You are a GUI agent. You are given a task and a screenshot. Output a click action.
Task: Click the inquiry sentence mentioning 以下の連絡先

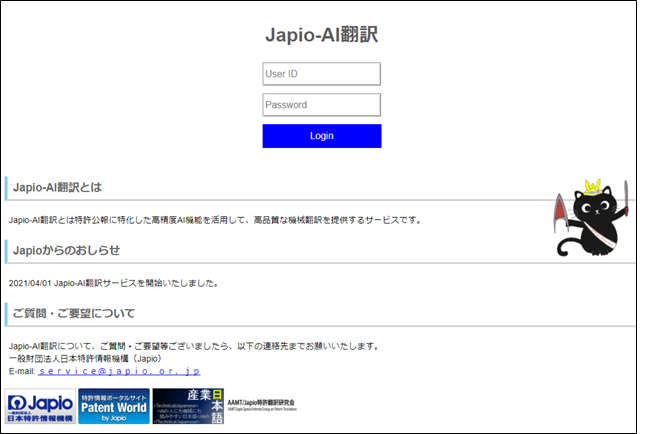[x=194, y=346]
